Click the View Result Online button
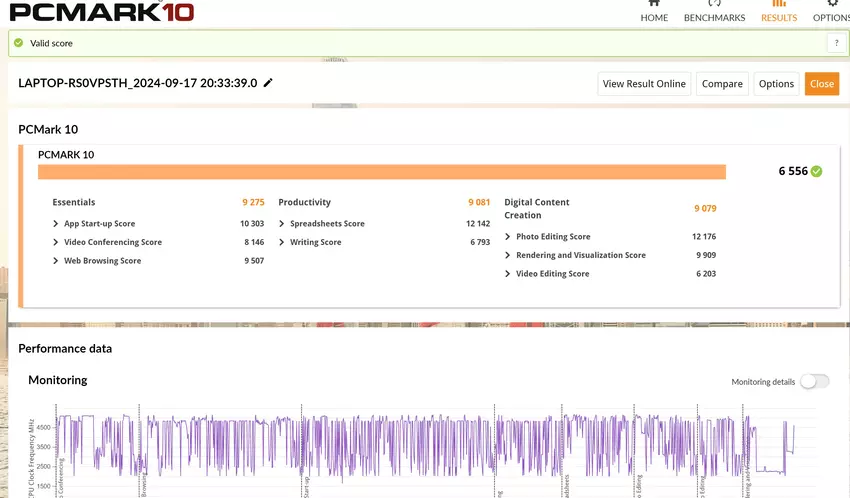 click(x=644, y=84)
